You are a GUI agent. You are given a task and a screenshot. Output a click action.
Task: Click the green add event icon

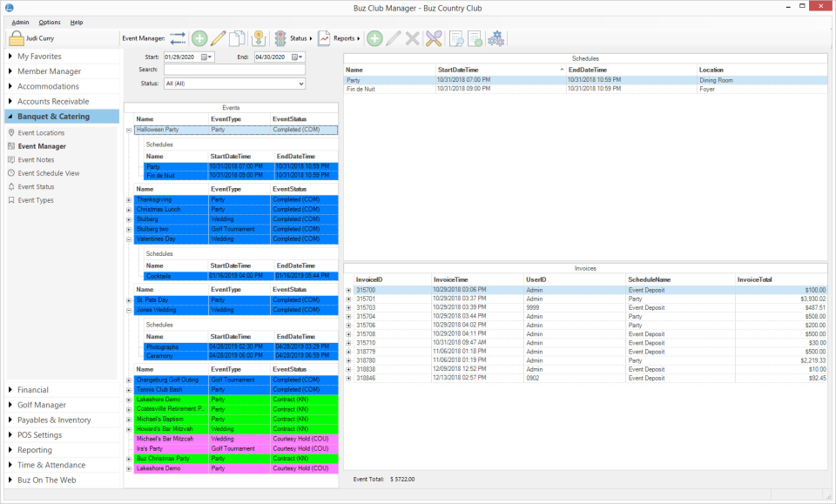click(199, 38)
